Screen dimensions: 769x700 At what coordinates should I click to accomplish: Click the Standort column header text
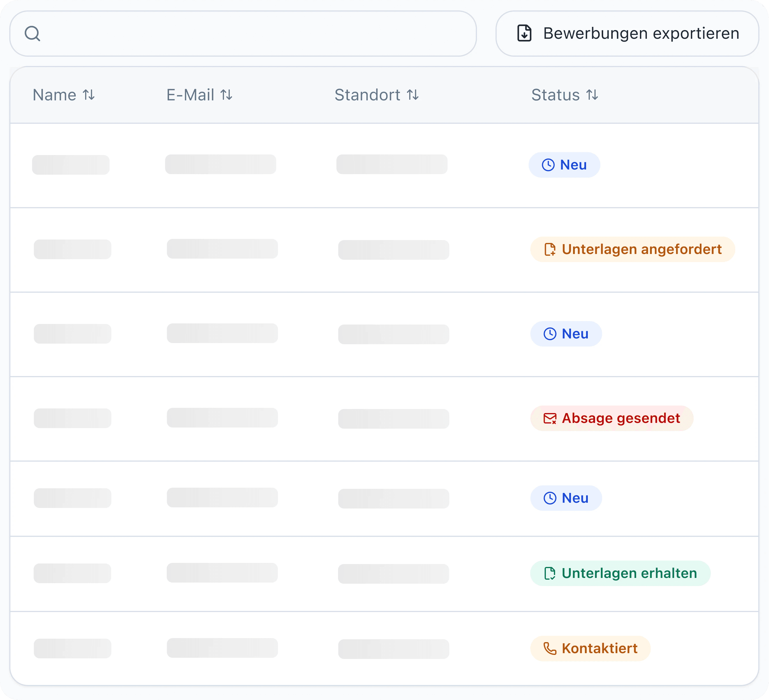[x=368, y=95]
